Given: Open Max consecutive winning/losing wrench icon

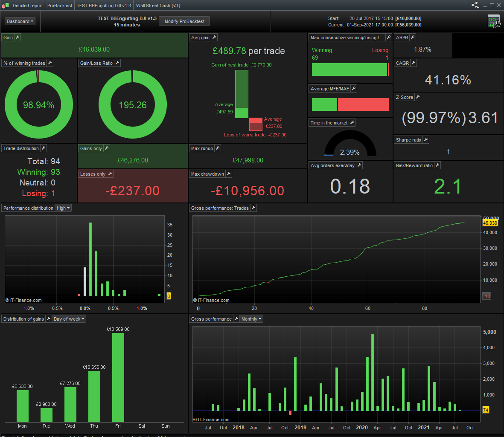Looking at the screenshot, I should (389, 38).
